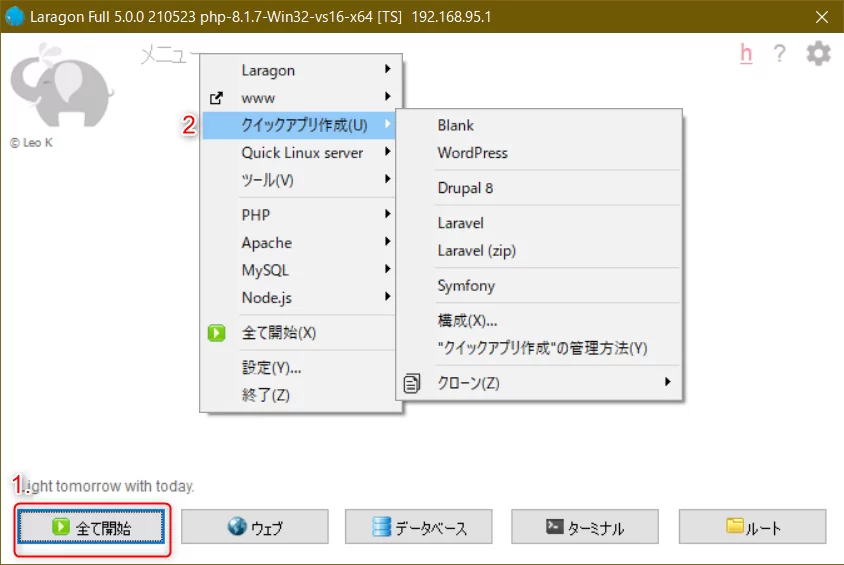Image resolution: width=844 pixels, height=565 pixels.
Task: Create a WordPress quick app
Action: 539,153
